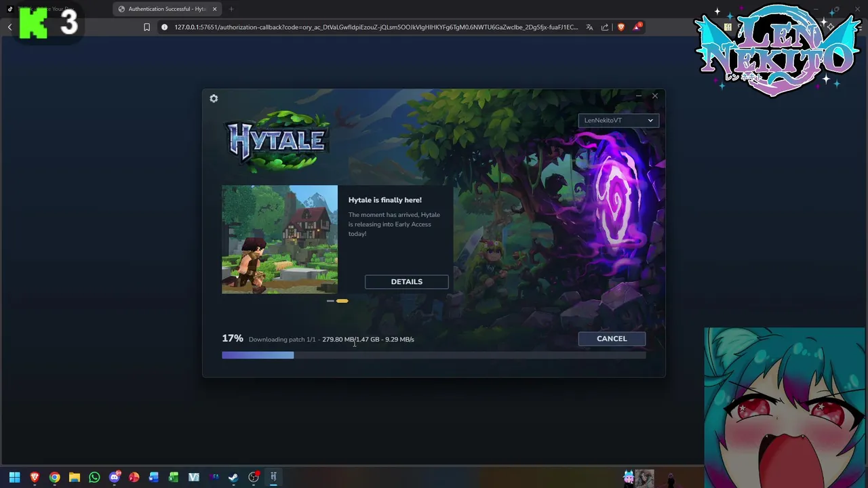
Task: Open a new browser tab
Action: tap(231, 9)
